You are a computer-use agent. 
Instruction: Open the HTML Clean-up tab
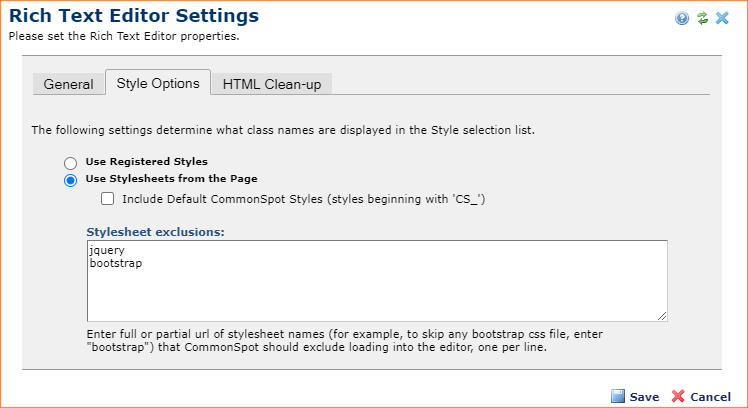pos(271,84)
